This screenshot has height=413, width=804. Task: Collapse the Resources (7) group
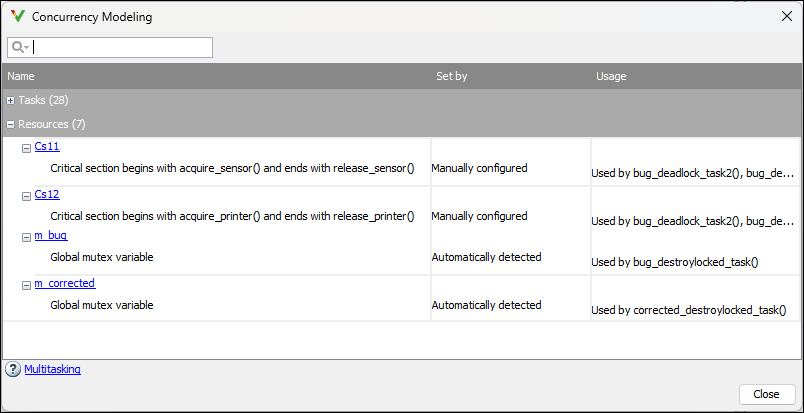coord(10,124)
